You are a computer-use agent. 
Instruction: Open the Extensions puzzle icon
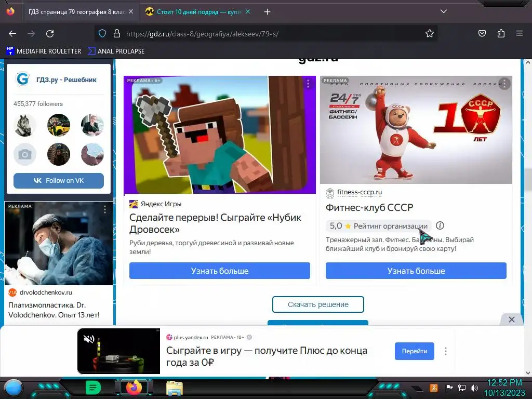(x=501, y=34)
